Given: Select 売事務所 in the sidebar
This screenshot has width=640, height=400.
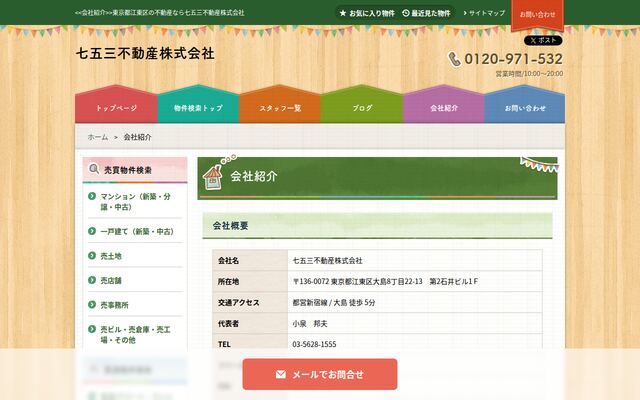Looking at the screenshot, I should (114, 305).
